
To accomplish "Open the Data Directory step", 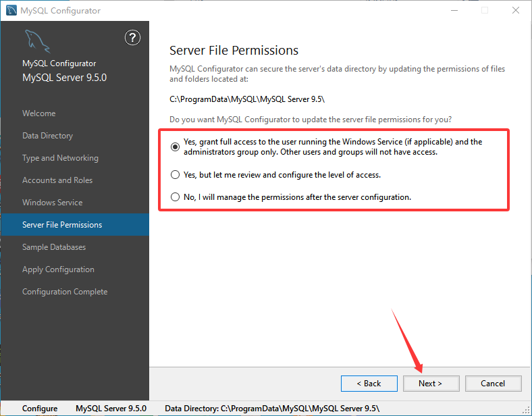I will tap(47, 136).
